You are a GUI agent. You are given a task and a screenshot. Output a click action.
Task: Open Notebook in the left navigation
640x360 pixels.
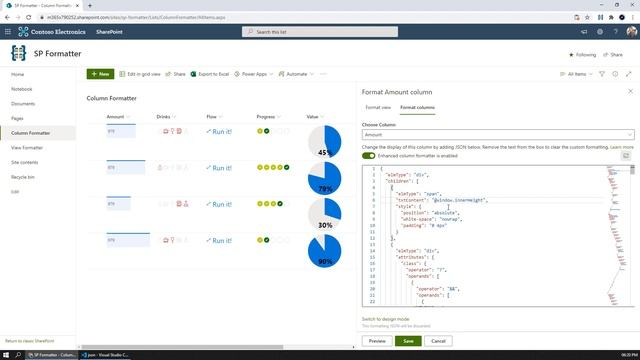coord(22,89)
